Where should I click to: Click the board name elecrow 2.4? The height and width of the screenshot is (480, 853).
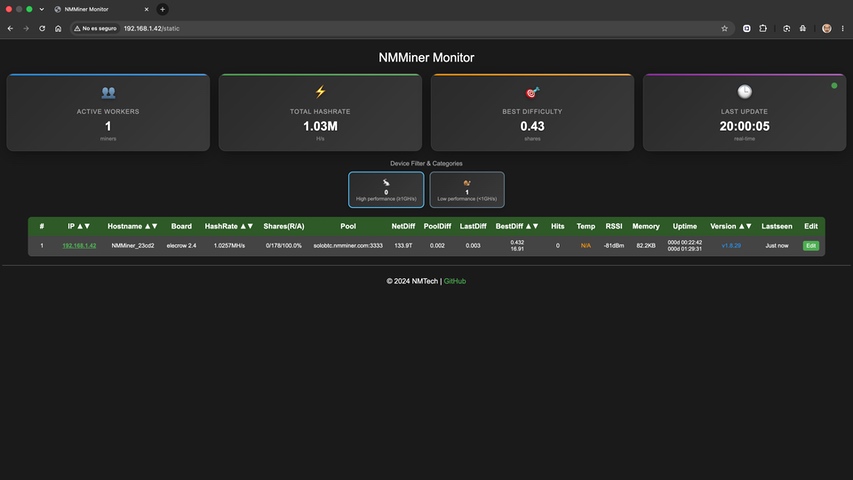click(x=181, y=245)
